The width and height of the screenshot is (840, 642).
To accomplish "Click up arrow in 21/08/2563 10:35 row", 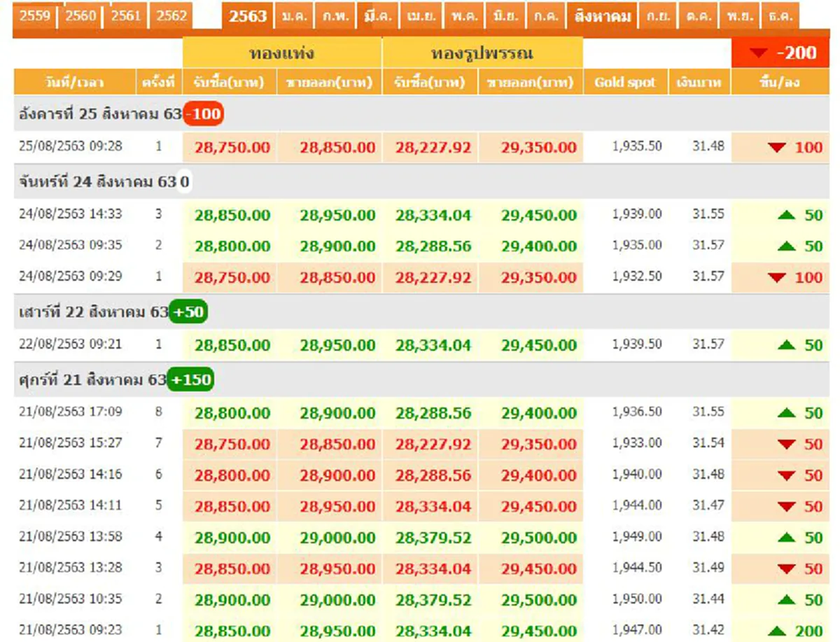I will pos(787,601).
